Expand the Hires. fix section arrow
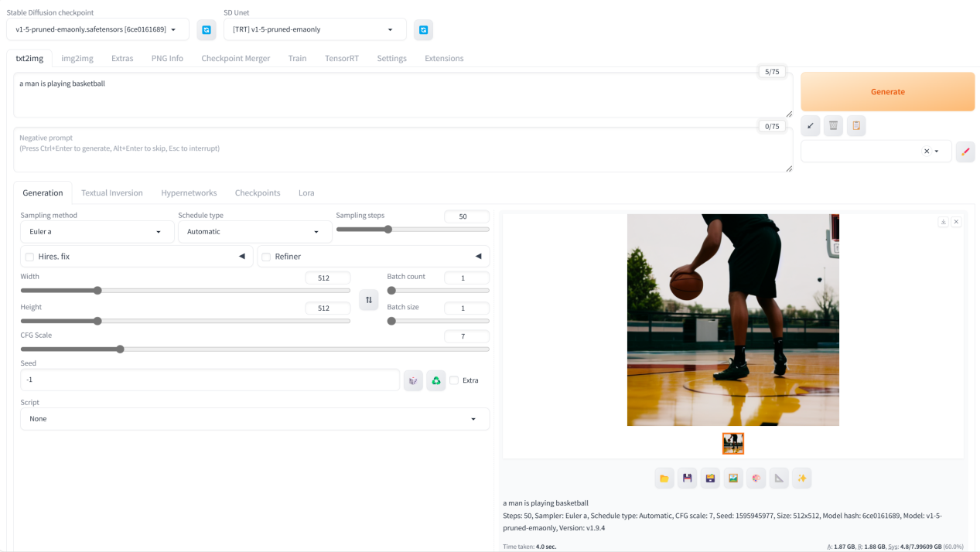Image resolution: width=980 pixels, height=552 pixels. pyautogui.click(x=241, y=257)
